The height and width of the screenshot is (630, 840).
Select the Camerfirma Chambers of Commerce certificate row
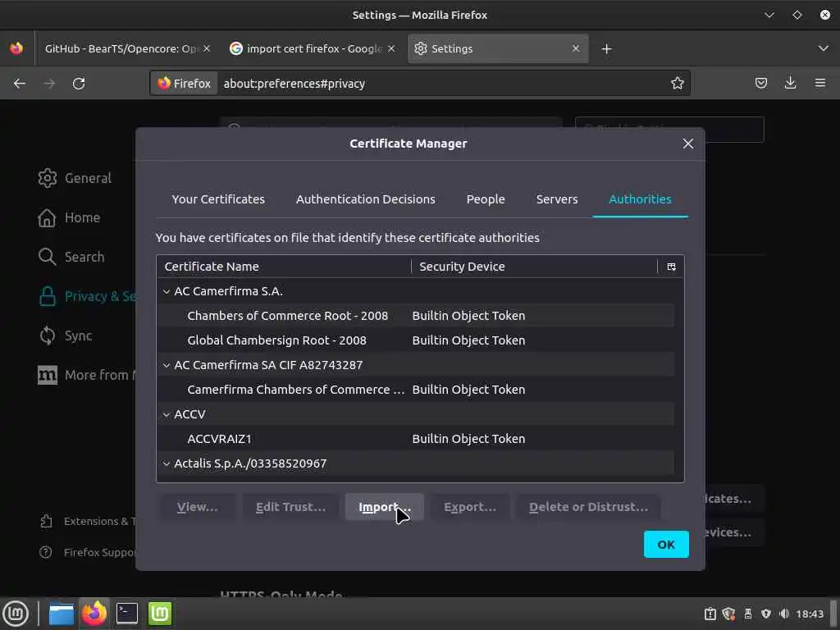click(x=416, y=390)
